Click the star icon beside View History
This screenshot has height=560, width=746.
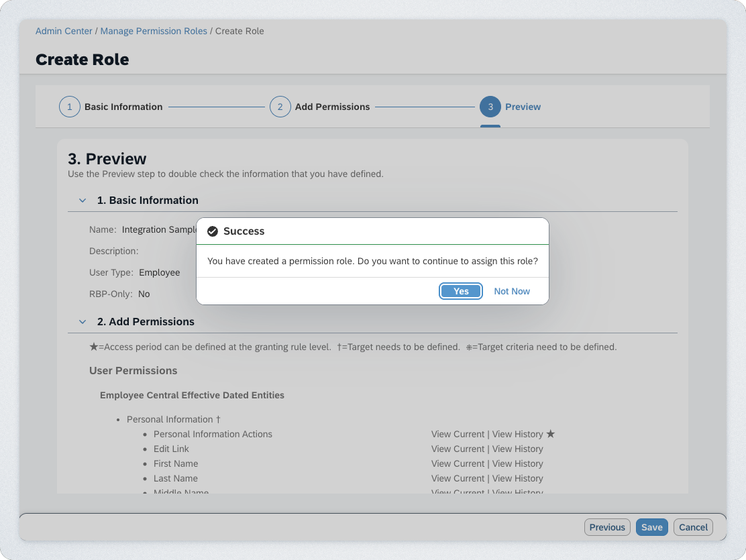coord(551,434)
